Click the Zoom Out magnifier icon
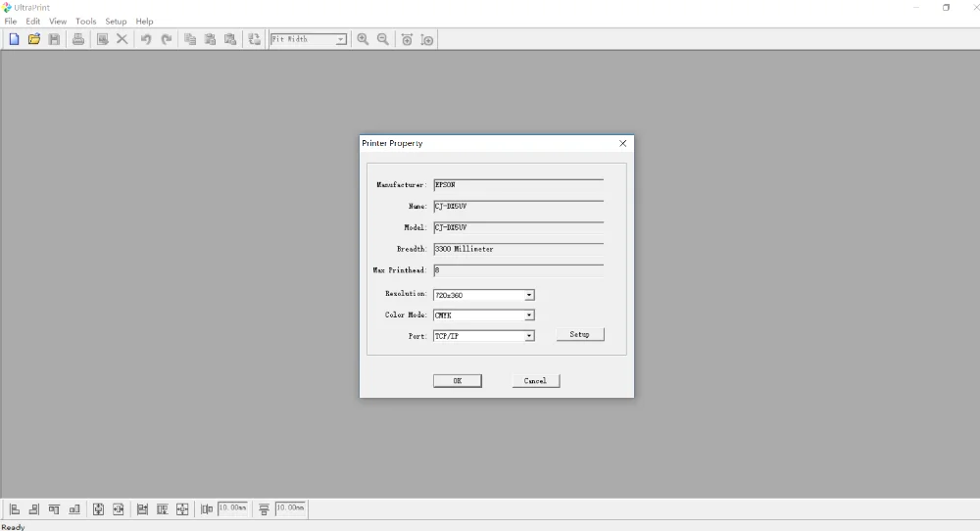 (383, 39)
